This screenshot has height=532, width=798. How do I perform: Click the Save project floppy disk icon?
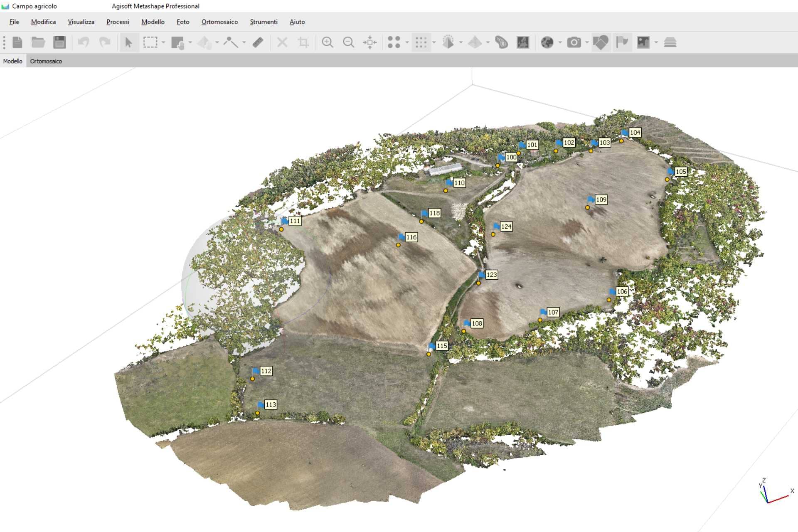pos(59,42)
